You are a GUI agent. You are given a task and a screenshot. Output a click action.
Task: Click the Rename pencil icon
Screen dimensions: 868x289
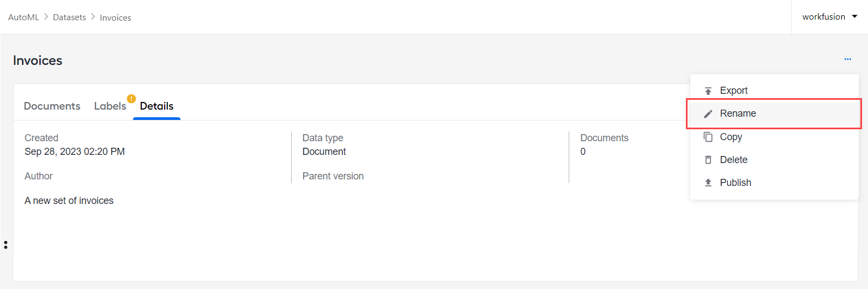(708, 113)
